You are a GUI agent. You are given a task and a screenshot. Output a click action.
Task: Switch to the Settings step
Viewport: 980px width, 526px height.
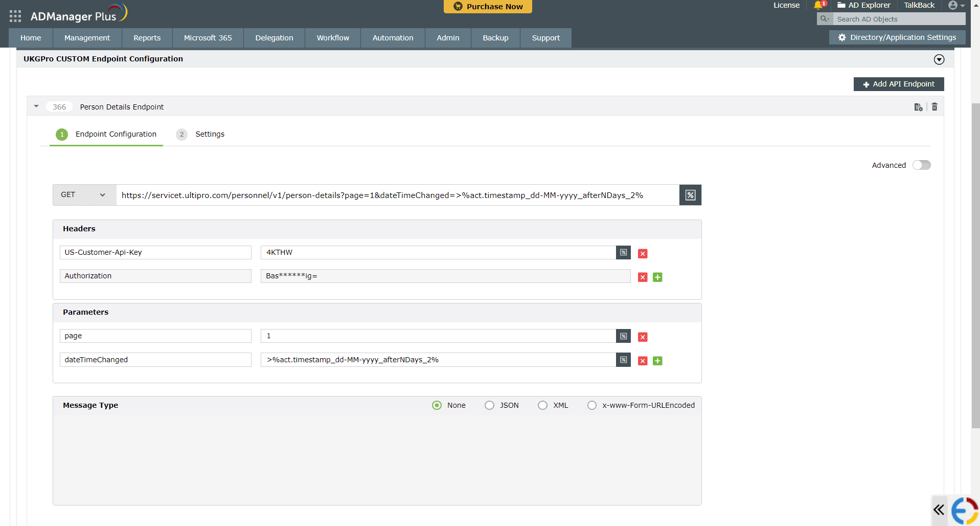[x=210, y=134]
